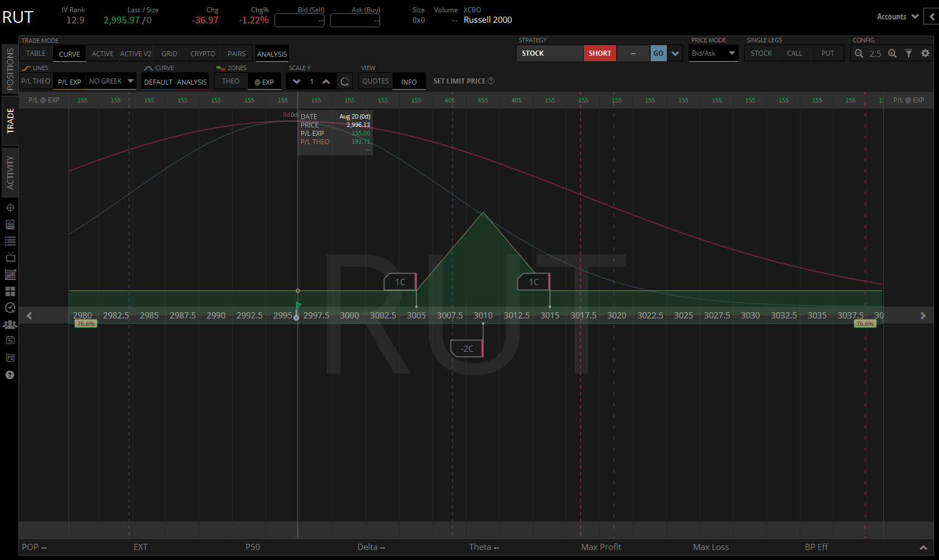Open the Config gear settings
939x560 pixels.
[925, 53]
